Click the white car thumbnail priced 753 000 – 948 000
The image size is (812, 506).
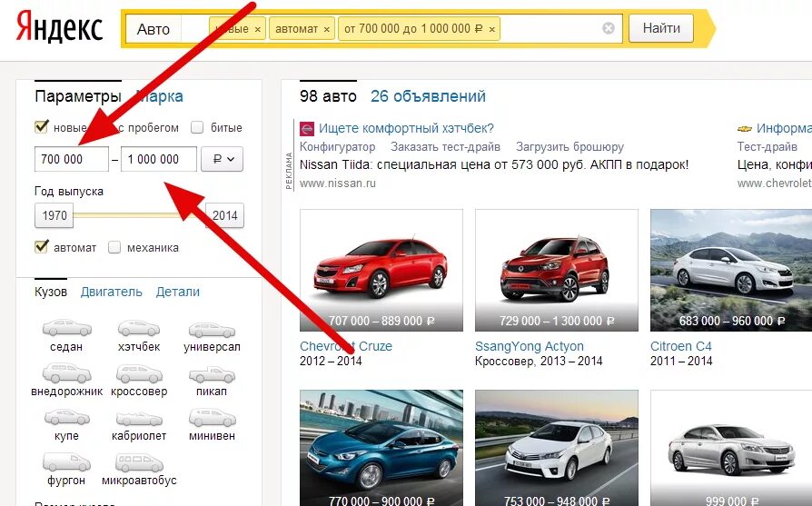pyautogui.click(x=557, y=448)
